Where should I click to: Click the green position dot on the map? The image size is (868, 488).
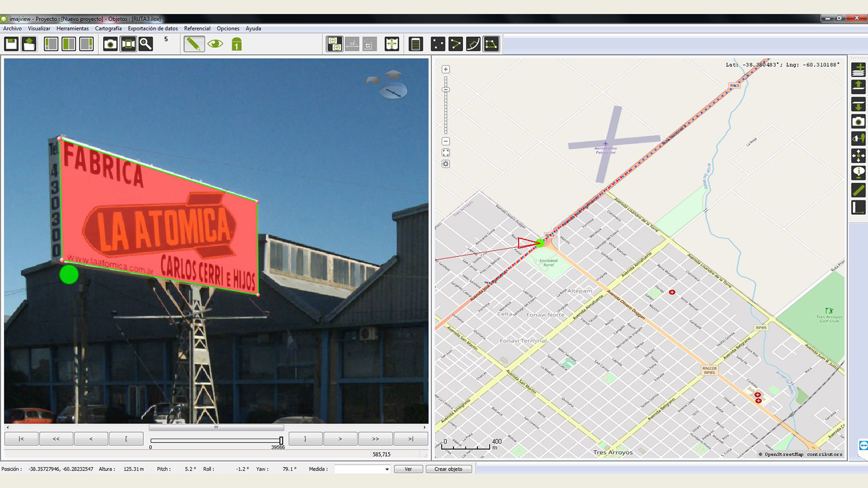(x=540, y=243)
